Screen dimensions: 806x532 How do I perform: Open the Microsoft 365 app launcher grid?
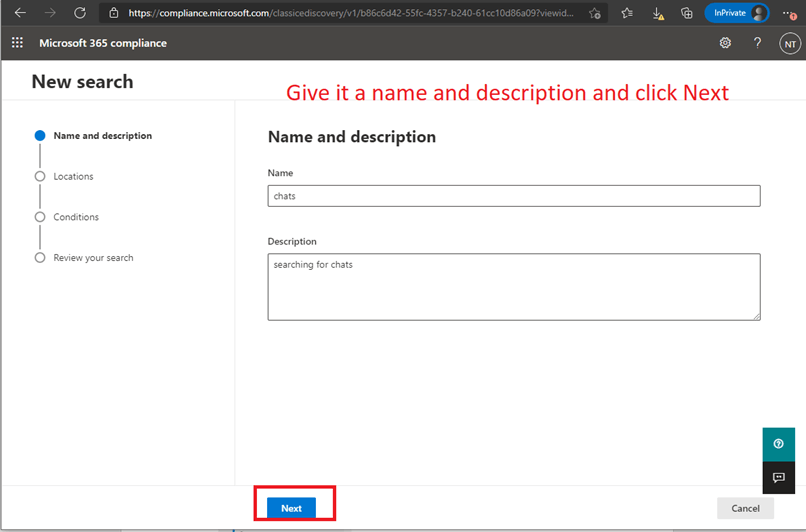[x=17, y=43]
